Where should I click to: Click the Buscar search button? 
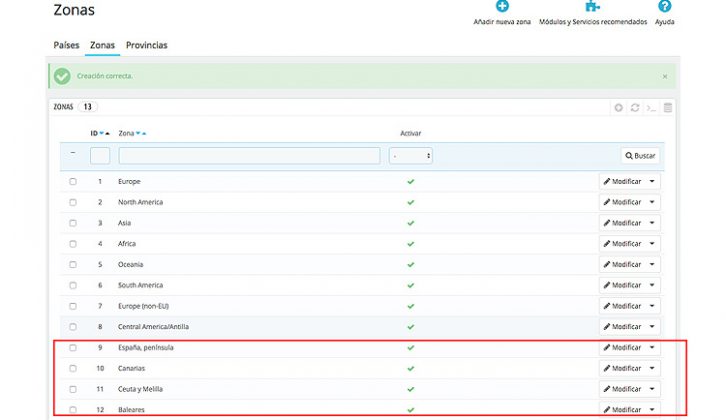click(x=640, y=156)
